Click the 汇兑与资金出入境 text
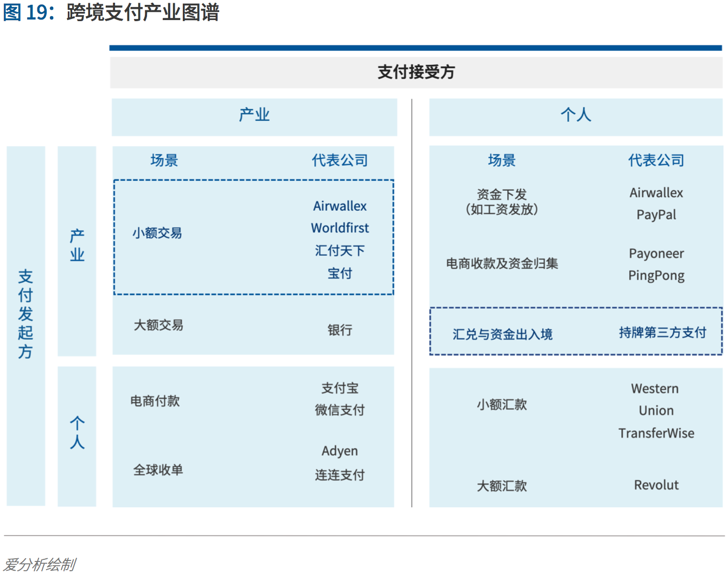Image resolution: width=728 pixels, height=574 pixels. pyautogui.click(x=503, y=334)
